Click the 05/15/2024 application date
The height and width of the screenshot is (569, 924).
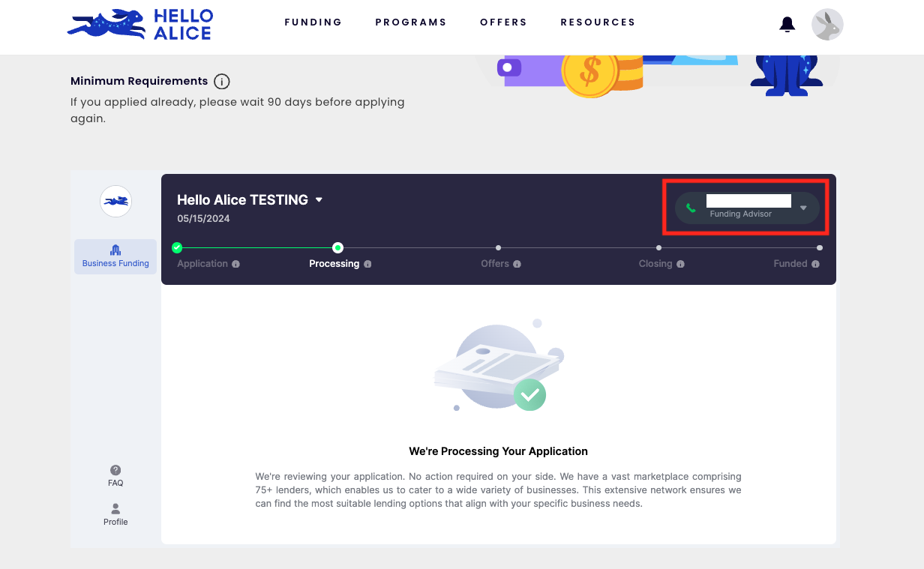203,219
